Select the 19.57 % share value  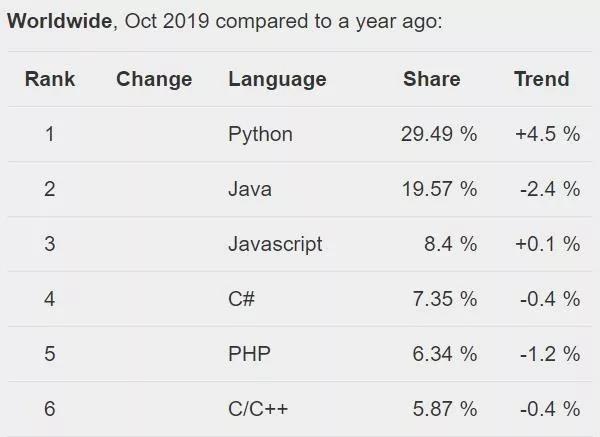(x=437, y=189)
